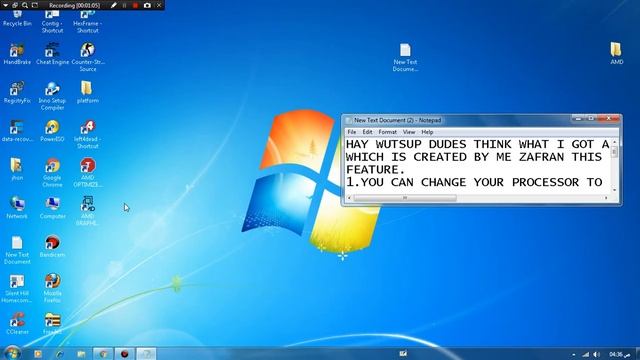
Task: Open the View menu in Notepad
Action: (x=409, y=132)
